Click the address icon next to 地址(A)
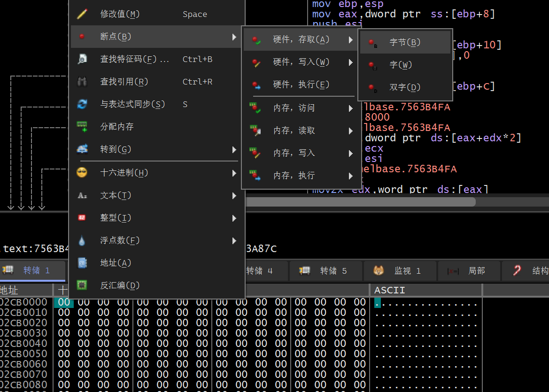The height and width of the screenshot is (392, 549). (x=82, y=263)
